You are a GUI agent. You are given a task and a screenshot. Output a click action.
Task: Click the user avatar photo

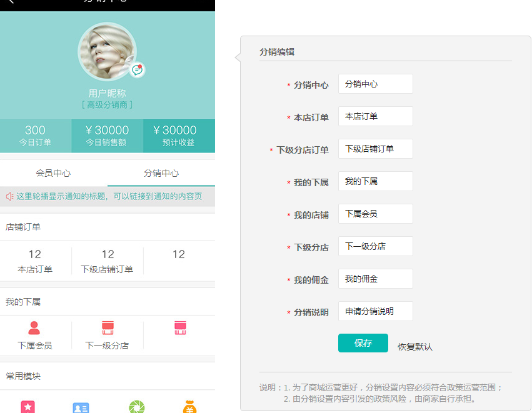[x=106, y=52]
